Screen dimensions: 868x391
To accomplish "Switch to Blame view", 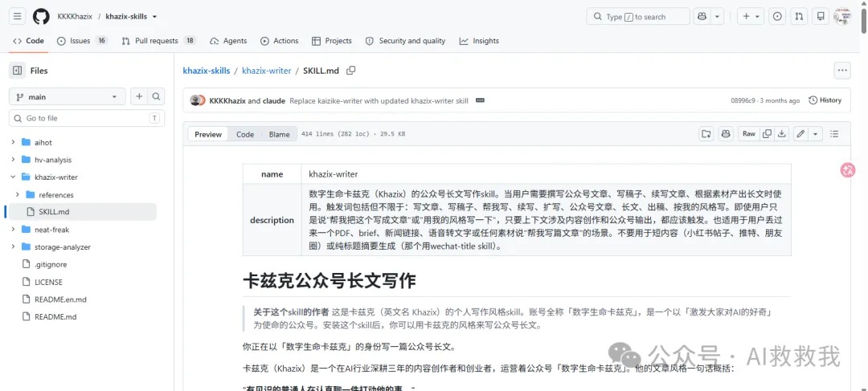I will [279, 134].
